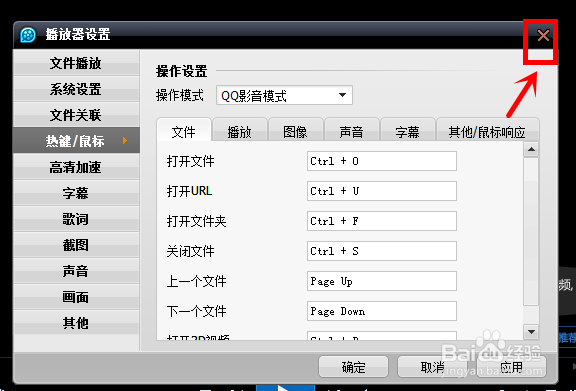The image size is (576, 391).
Task: Go to 截图 settings
Action: (x=76, y=245)
